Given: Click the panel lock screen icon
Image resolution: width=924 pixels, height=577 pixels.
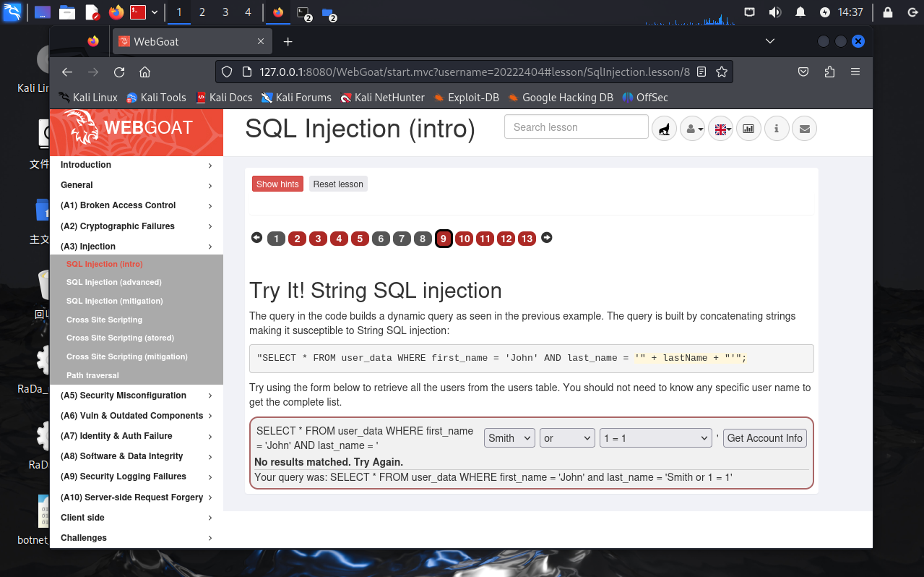Looking at the screenshot, I should (888, 12).
